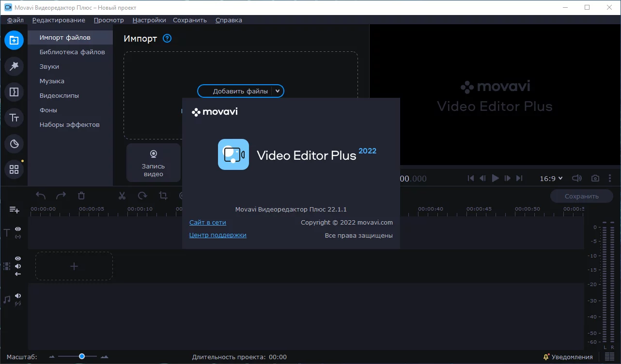
Task: Click the 00:00:05 timeline ruler mark
Action: [x=92, y=209]
